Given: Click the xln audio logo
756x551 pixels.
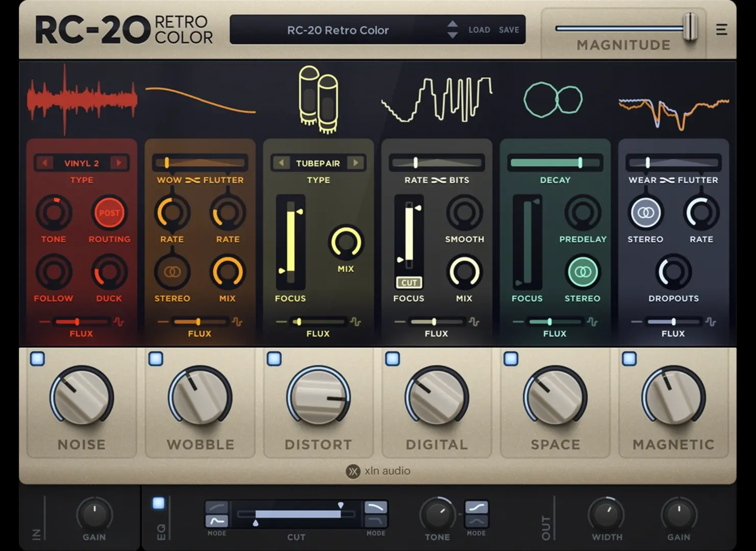Looking at the screenshot, I should [378, 471].
